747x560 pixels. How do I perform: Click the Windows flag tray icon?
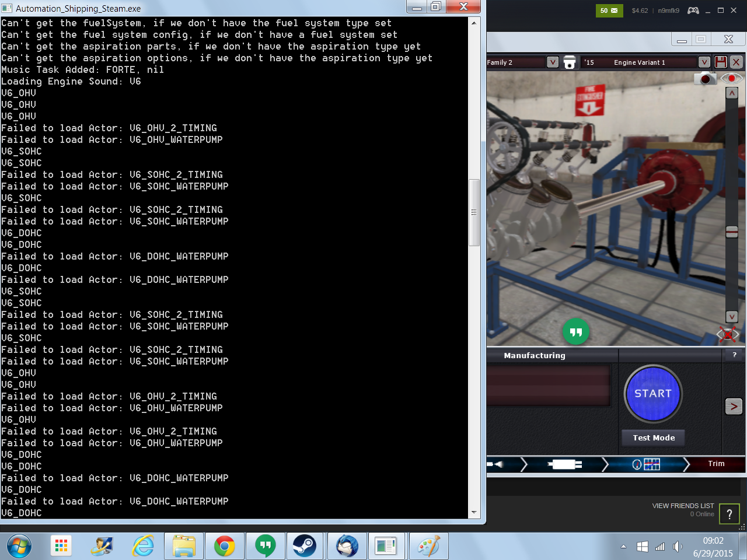[x=643, y=547]
